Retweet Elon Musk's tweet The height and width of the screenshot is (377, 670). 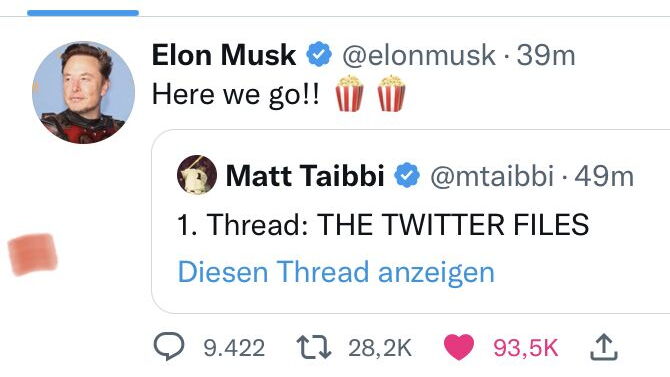[x=314, y=347]
